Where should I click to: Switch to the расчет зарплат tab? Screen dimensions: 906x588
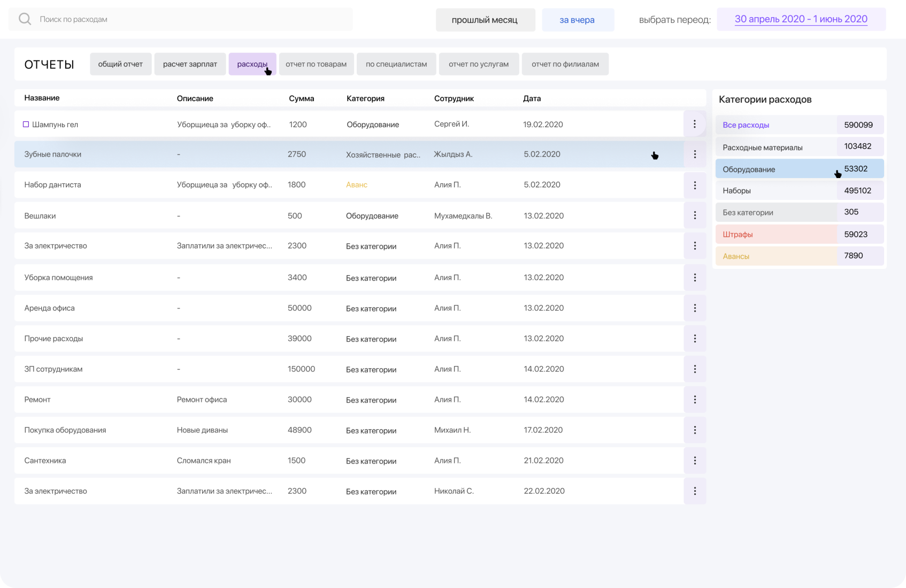pos(190,64)
